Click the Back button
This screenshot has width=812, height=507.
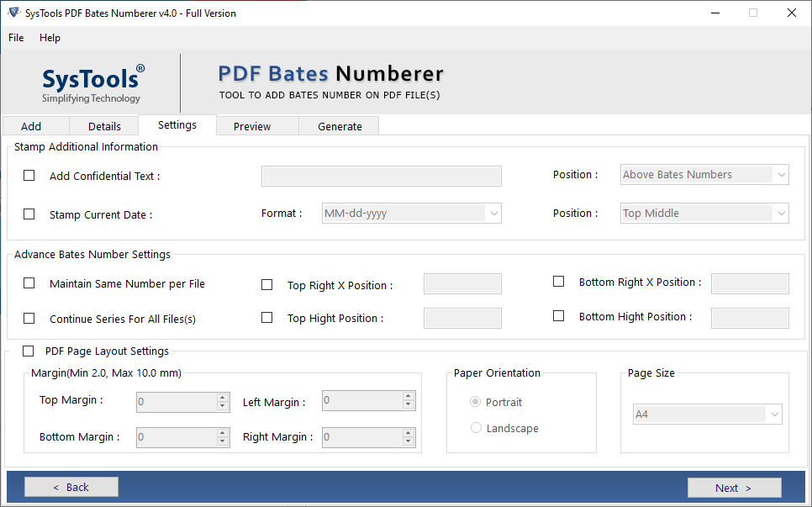71,486
